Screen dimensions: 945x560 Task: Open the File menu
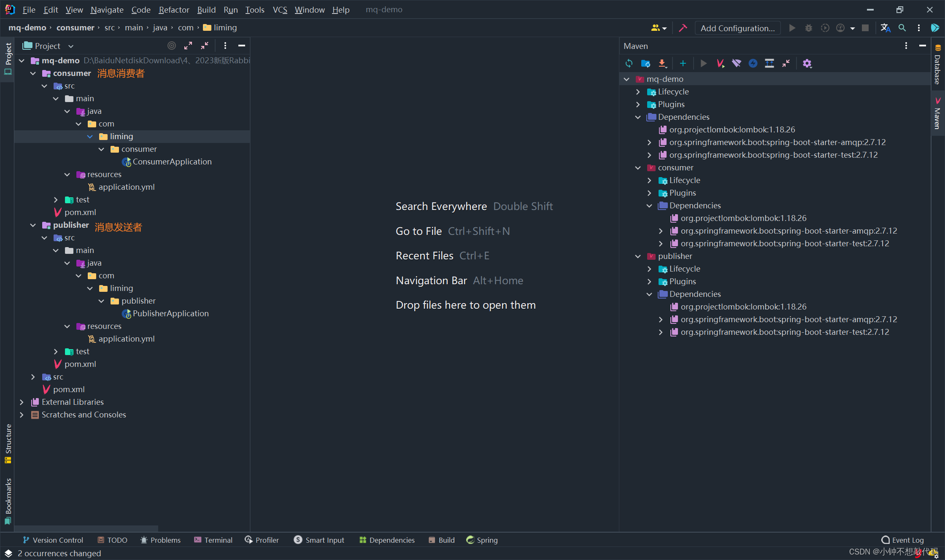coord(29,9)
